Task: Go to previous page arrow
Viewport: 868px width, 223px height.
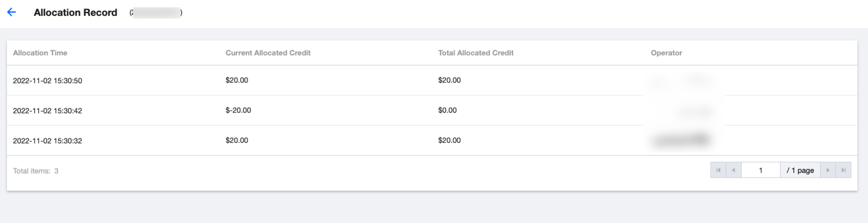Action: 734,170
